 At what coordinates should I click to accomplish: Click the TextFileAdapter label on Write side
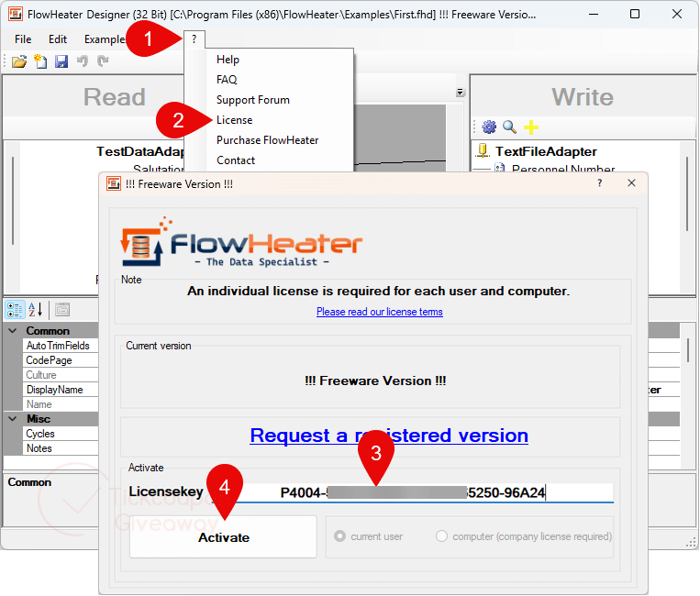pyautogui.click(x=546, y=151)
